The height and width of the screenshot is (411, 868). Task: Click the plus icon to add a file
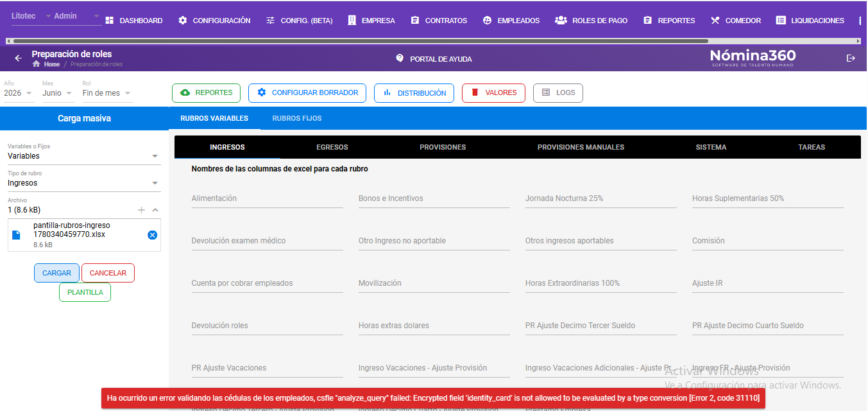click(x=141, y=210)
